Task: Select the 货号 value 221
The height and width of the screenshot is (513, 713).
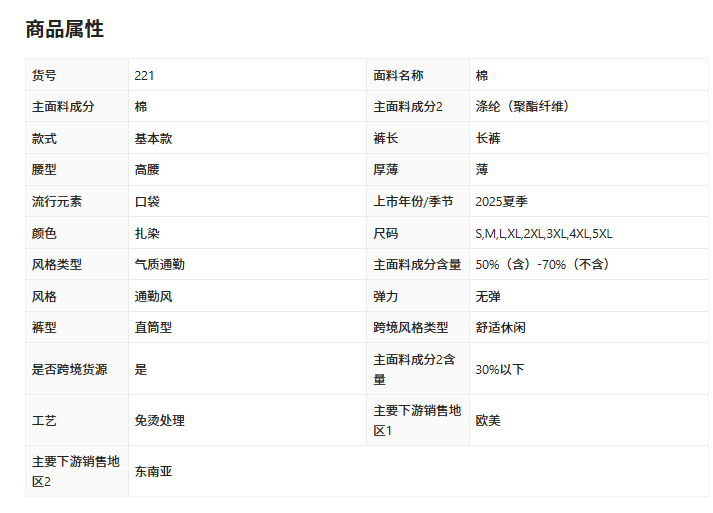Action: click(x=145, y=75)
